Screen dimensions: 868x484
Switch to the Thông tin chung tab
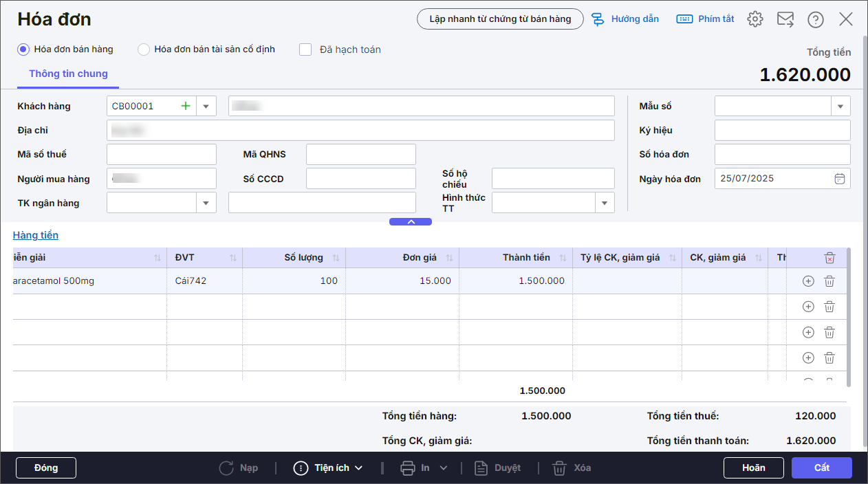click(68, 74)
